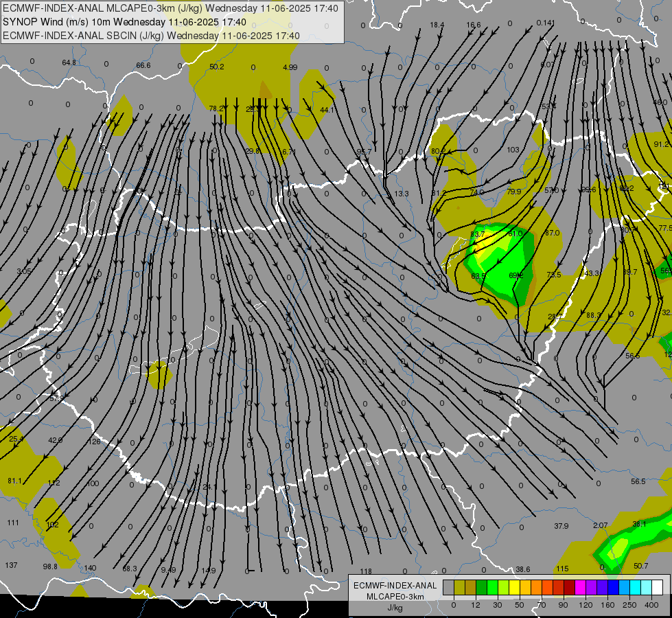Click the grid value 98.8

[50, 566]
